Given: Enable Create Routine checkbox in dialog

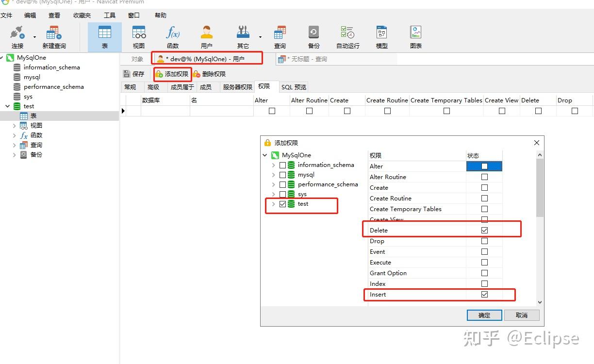Looking at the screenshot, I should [484, 199].
